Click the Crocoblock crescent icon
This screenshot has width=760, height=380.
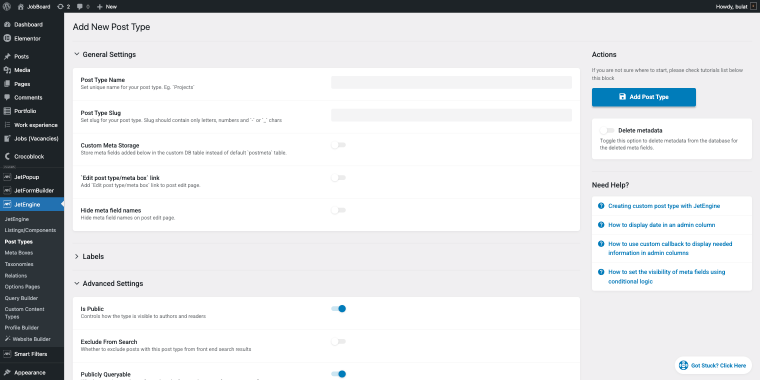click(7, 157)
